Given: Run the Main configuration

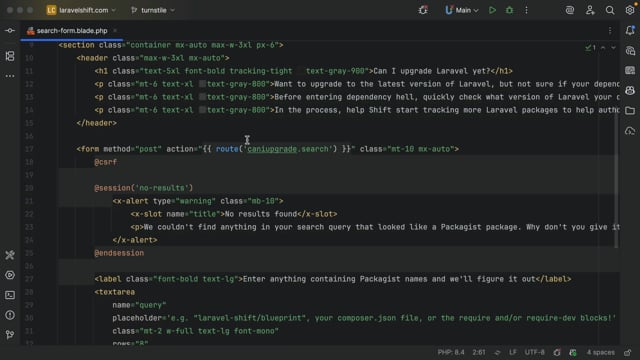Looking at the screenshot, I should tap(492, 10).
